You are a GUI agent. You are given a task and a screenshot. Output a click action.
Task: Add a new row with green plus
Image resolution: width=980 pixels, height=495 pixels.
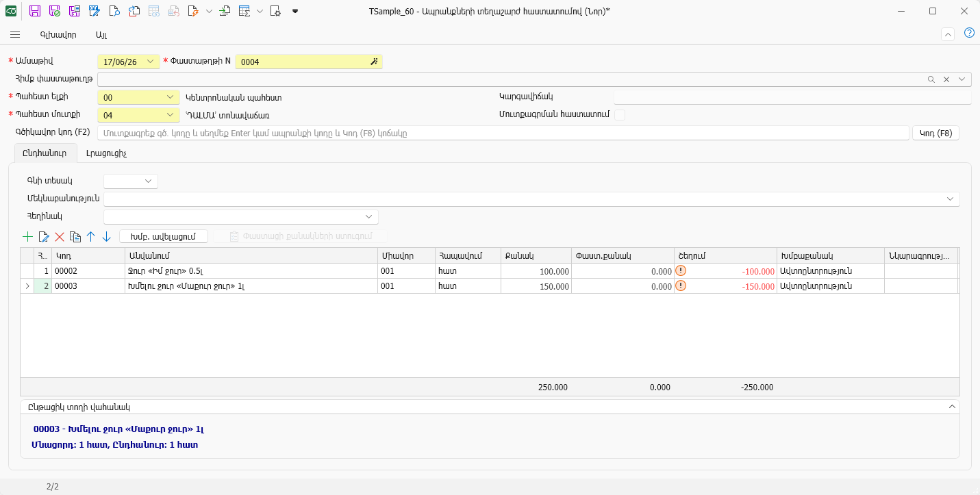coord(27,236)
